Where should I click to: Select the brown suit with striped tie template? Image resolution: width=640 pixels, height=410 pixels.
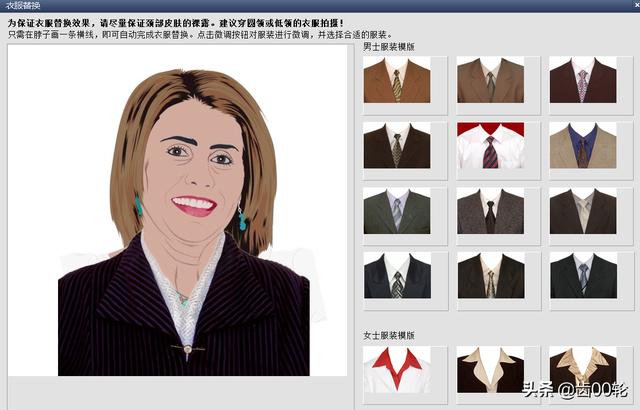(397, 81)
